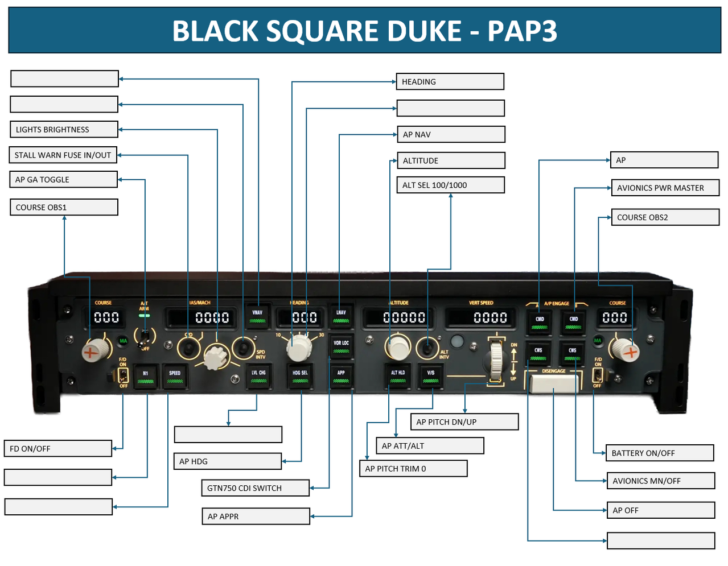The width and height of the screenshot is (728, 566).
Task: Click the AP HDG label
Action: click(x=228, y=461)
